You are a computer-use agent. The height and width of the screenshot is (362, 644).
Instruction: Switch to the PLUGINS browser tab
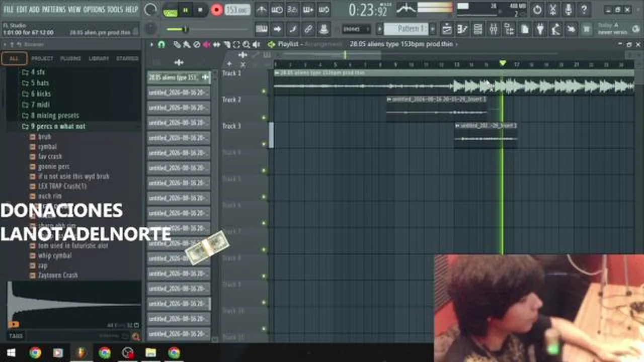pyautogui.click(x=70, y=58)
